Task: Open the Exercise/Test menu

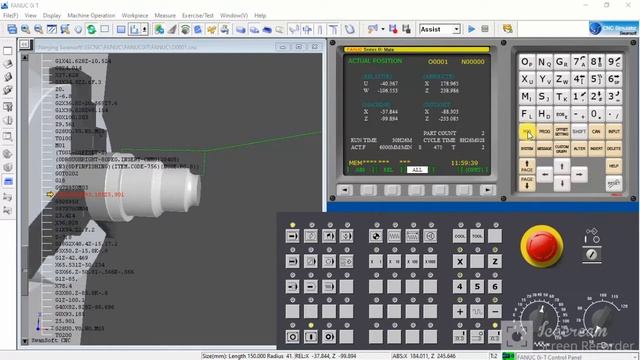Action: [x=198, y=16]
